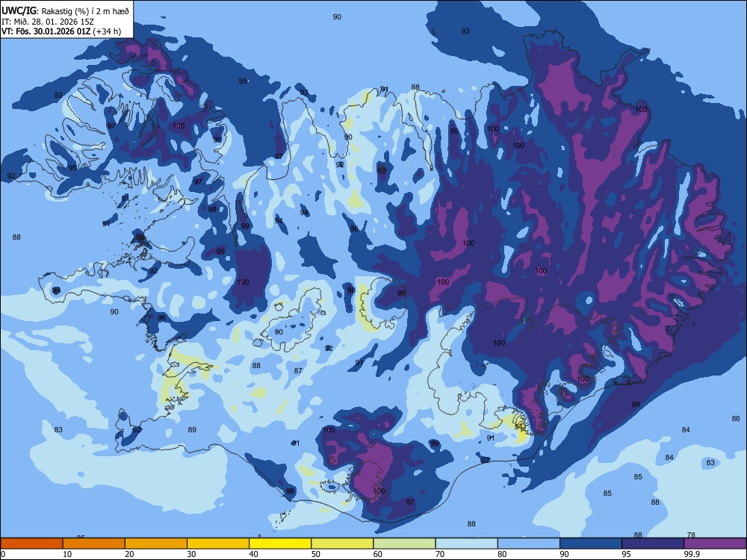This screenshot has height=560, width=747.
Task: Click the legend tick label '80'
Action: click(x=502, y=554)
